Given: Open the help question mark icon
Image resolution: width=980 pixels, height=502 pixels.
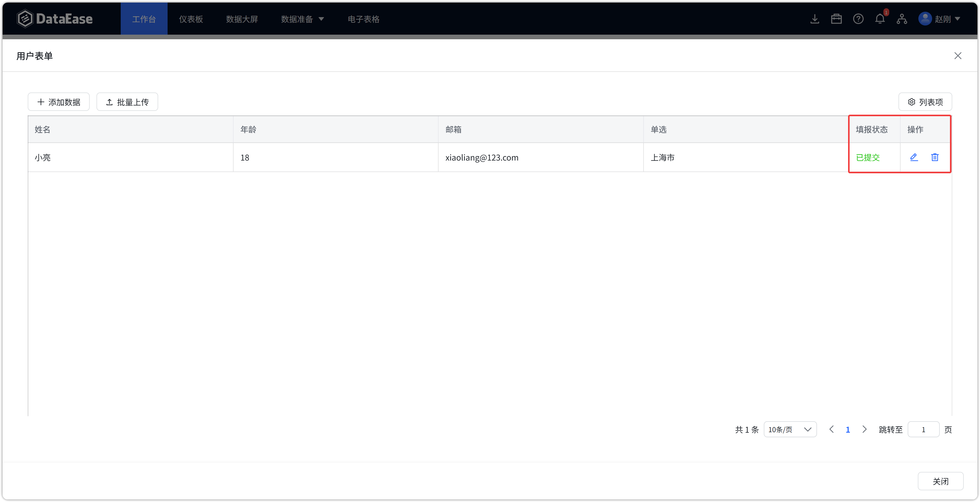Looking at the screenshot, I should point(858,19).
